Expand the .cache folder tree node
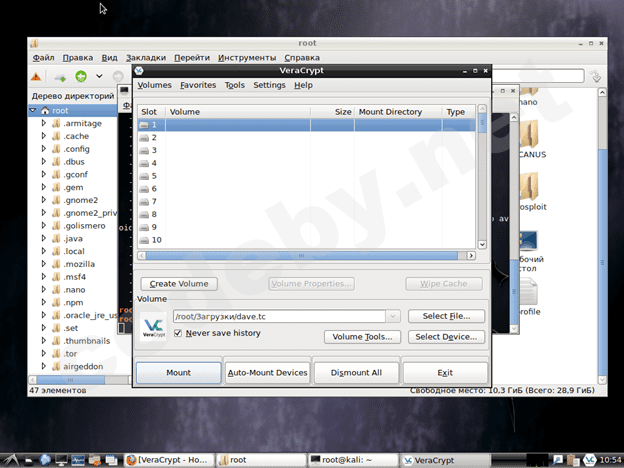The image size is (624, 468). pos(44,136)
